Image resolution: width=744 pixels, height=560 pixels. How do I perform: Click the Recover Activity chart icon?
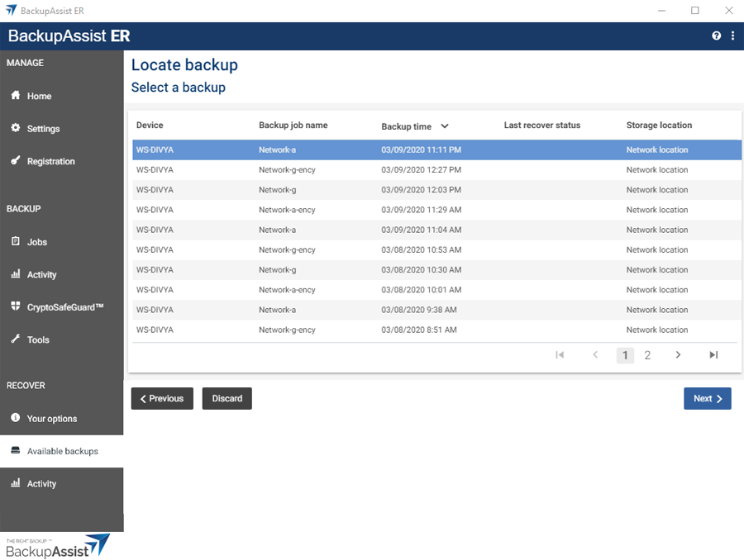pyautogui.click(x=16, y=483)
